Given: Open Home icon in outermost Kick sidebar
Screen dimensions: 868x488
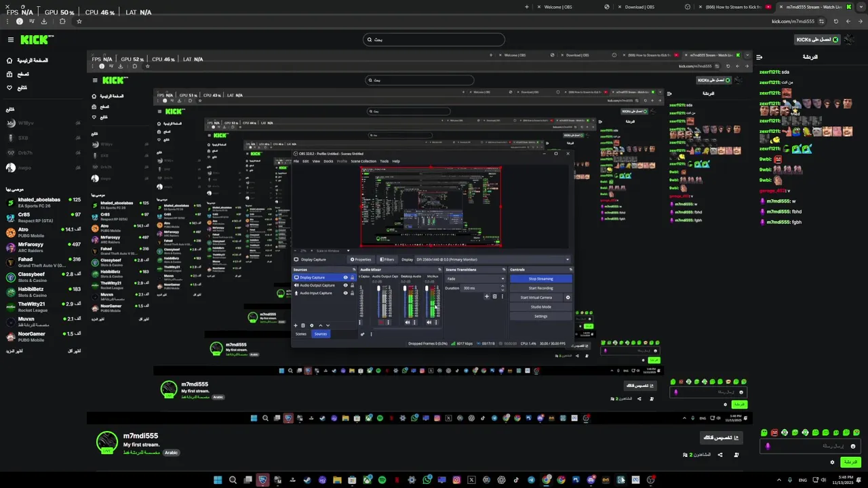Looking at the screenshot, I should click(x=9, y=60).
